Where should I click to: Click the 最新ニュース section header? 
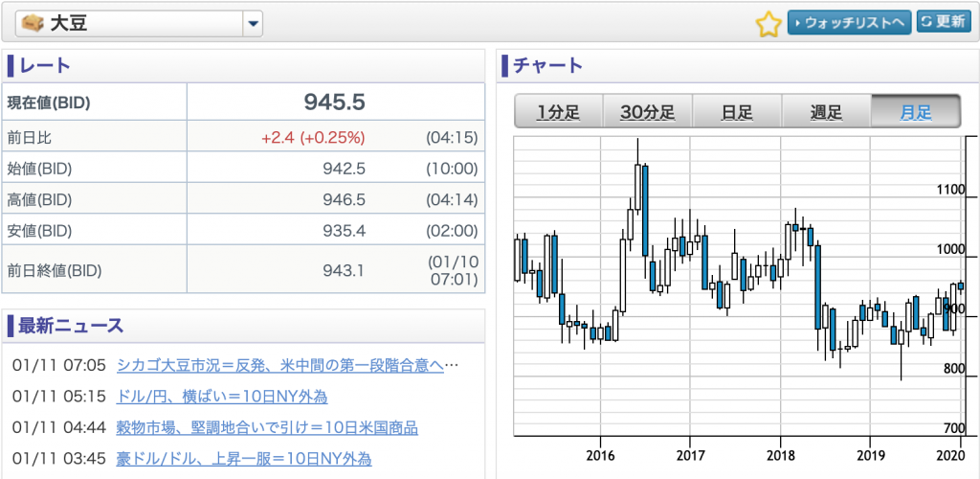coord(71,326)
